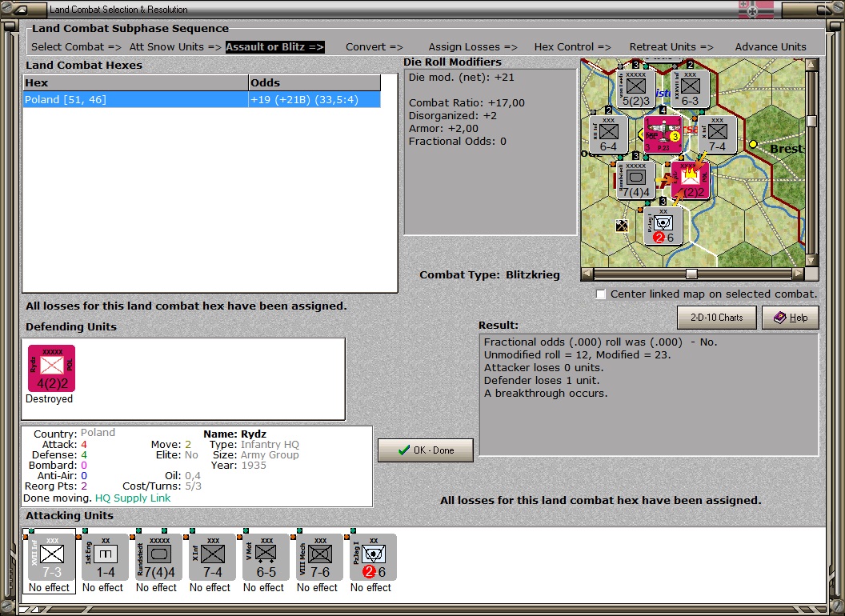This screenshot has width=845, height=616.
Task: Select the PzJag I anti-tank attacking unit
Action: (374, 558)
